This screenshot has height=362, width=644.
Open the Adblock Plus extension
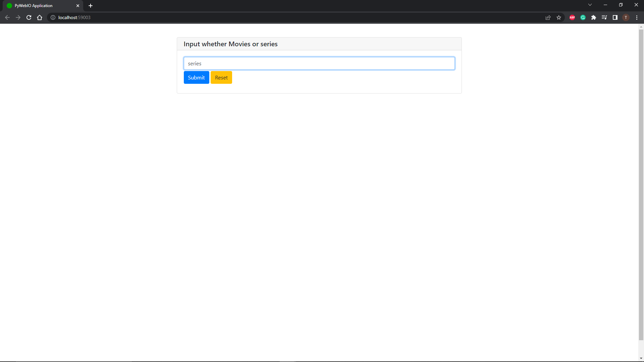(572, 17)
